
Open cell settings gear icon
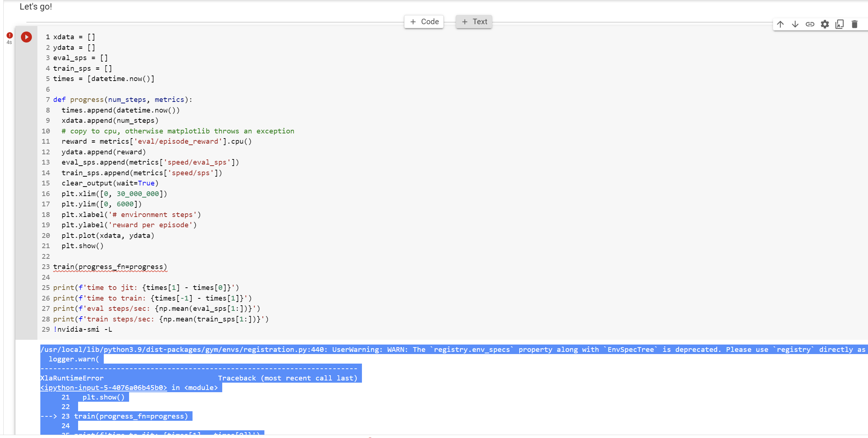point(825,24)
